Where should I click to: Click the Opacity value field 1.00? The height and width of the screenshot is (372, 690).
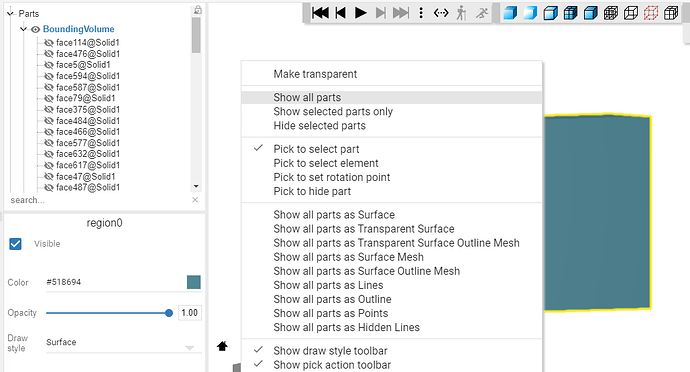190,313
